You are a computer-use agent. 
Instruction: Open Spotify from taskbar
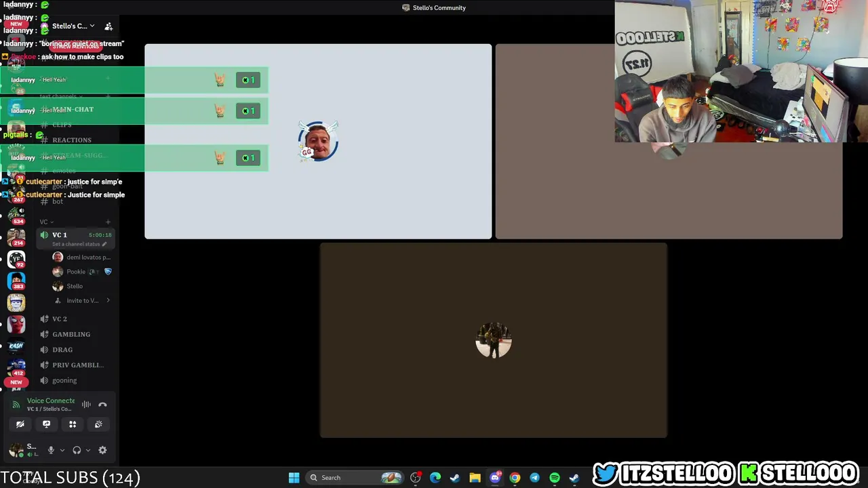coord(555,478)
